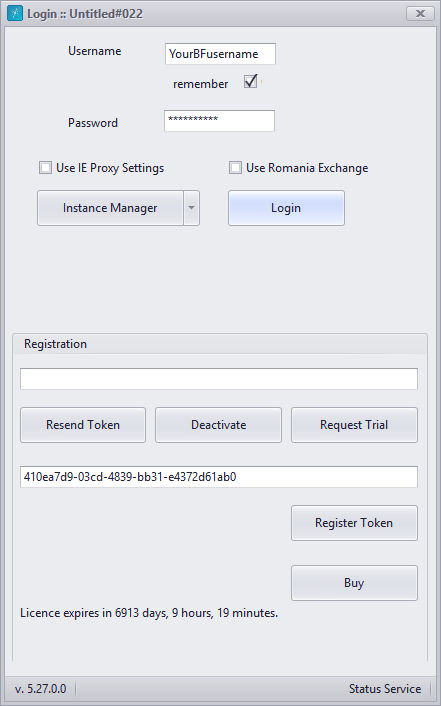Screen dimensions: 441x706
Task: Enable Use IE Proxy Settings checkbox
Action: (45, 168)
